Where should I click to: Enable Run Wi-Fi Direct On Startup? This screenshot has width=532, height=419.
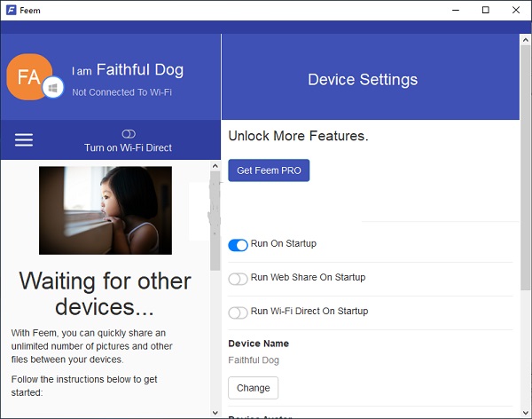pyautogui.click(x=238, y=312)
